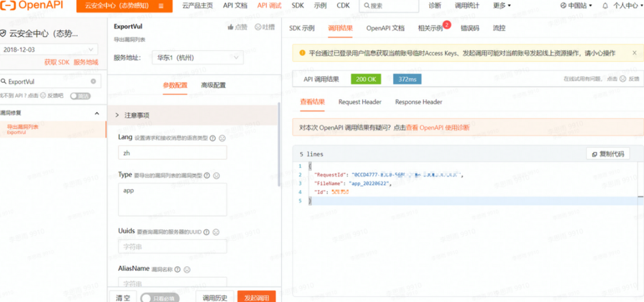Image resolution: width=644 pixels, height=302 pixels.
Task: Open SDK in top navigation
Action: 298,6
